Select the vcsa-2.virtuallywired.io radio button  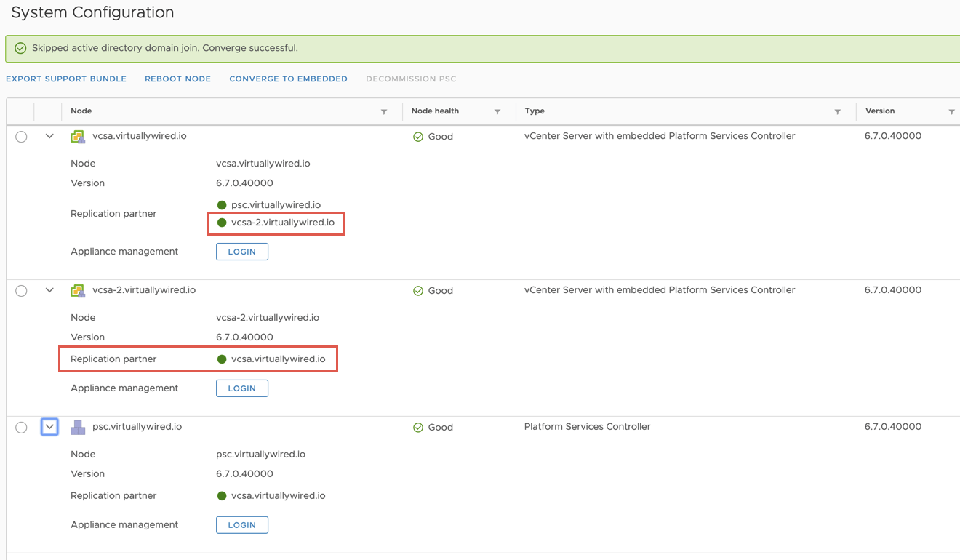21,291
